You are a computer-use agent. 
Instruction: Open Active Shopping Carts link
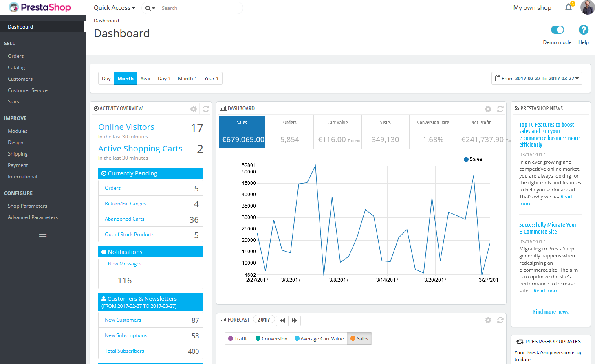140,149
